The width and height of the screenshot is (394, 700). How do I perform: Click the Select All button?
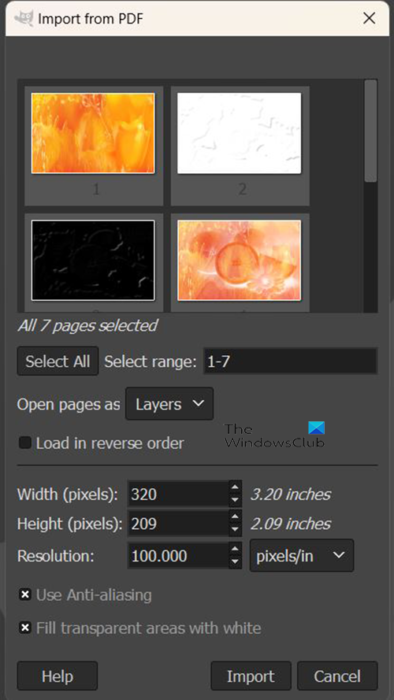(x=58, y=361)
